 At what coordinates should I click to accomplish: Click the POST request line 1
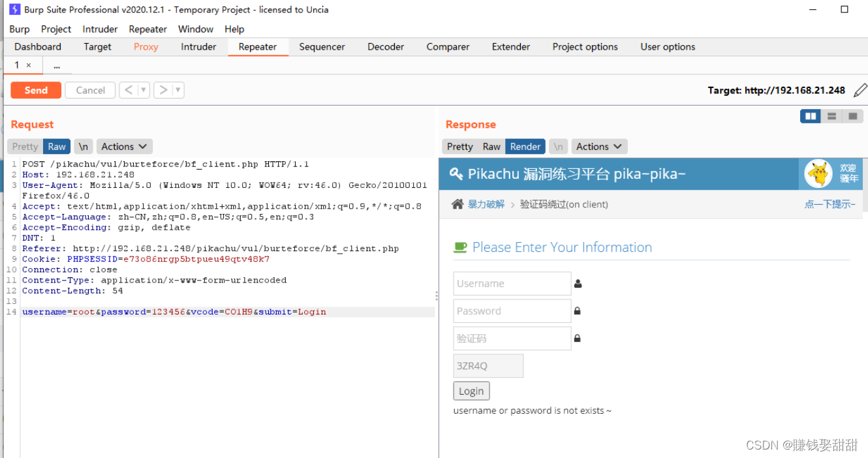166,164
